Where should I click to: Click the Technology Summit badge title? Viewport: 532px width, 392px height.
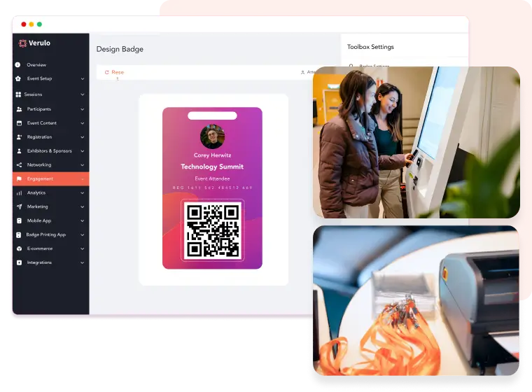click(x=212, y=167)
